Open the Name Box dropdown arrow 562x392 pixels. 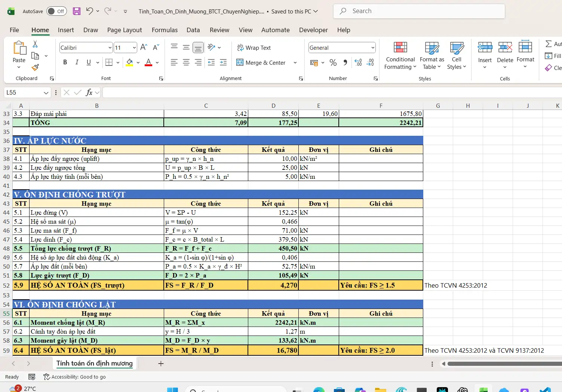(x=46, y=93)
